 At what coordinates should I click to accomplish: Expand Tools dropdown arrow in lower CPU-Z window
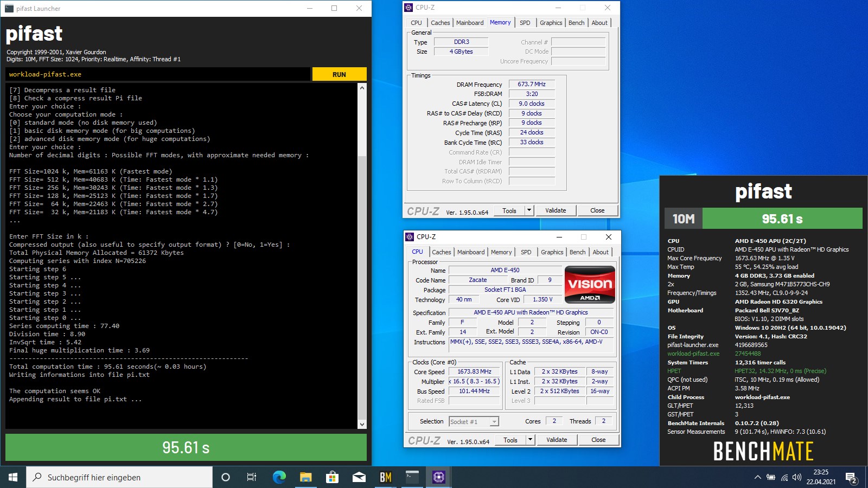pos(531,440)
